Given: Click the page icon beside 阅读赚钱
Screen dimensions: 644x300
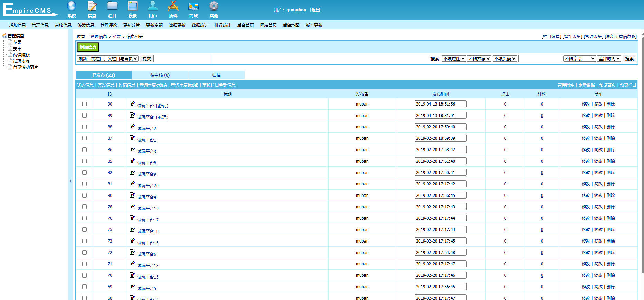Looking at the screenshot, I should coord(10,54).
